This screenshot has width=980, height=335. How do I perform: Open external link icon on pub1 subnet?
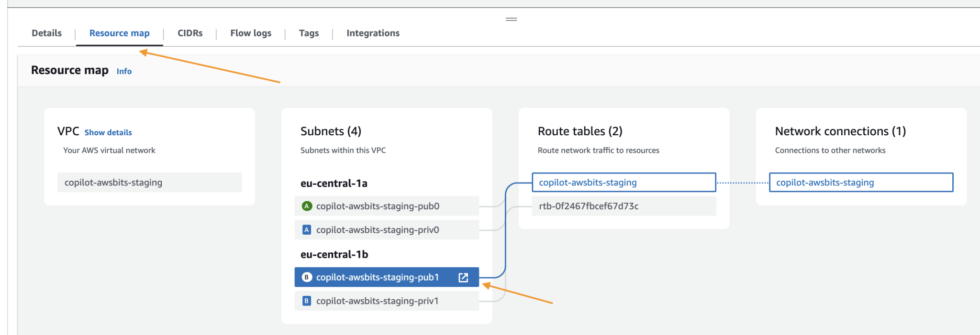[463, 278]
